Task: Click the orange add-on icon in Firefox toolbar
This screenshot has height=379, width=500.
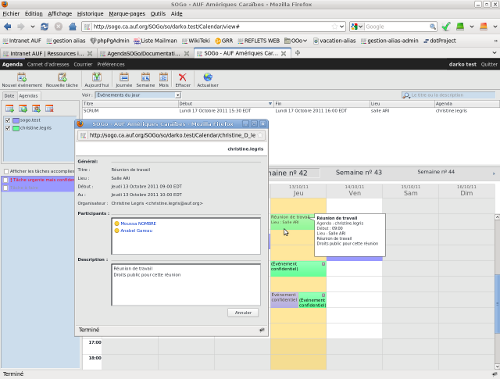Action: 483,26
